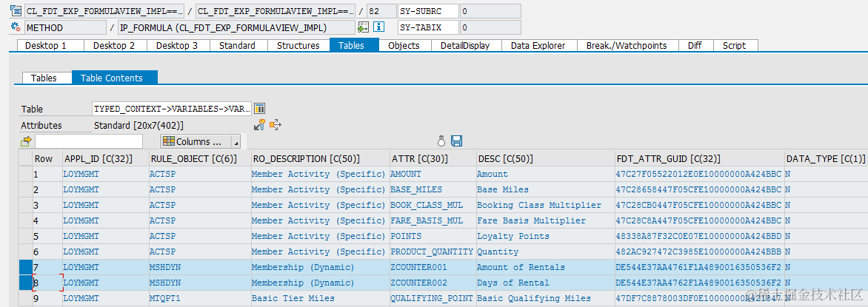This screenshot has height=307, width=868.
Task: Click the Days of Rental description cell
Action: [546, 283]
